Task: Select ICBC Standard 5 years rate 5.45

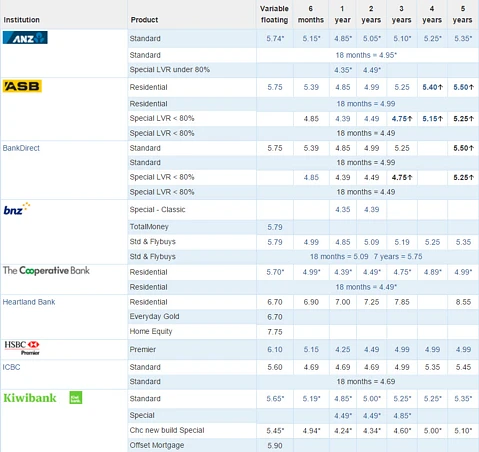Action: pos(463,367)
